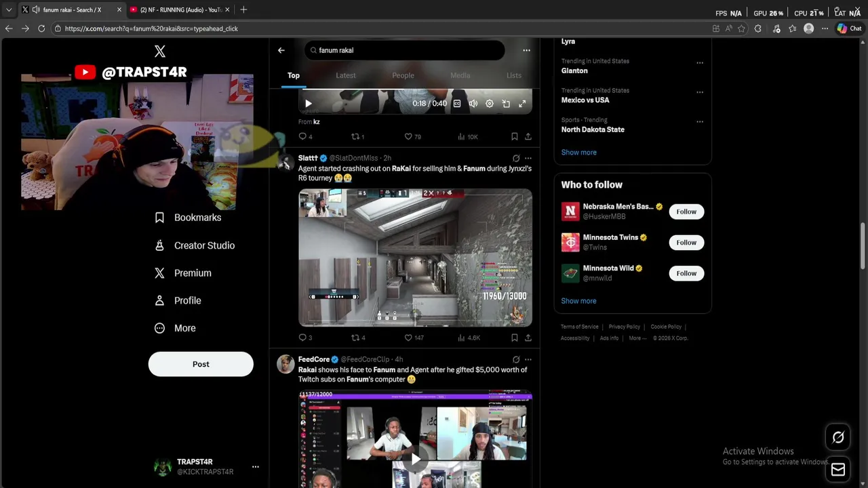Play the FeedCore video thumbnail
This screenshot has height=488, width=868.
415,459
